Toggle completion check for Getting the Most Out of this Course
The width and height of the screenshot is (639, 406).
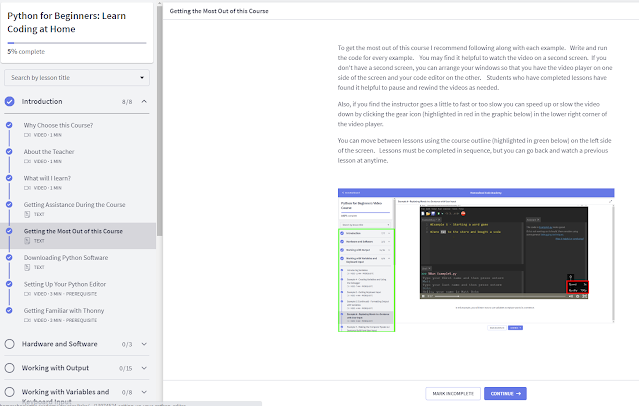click(x=9, y=231)
